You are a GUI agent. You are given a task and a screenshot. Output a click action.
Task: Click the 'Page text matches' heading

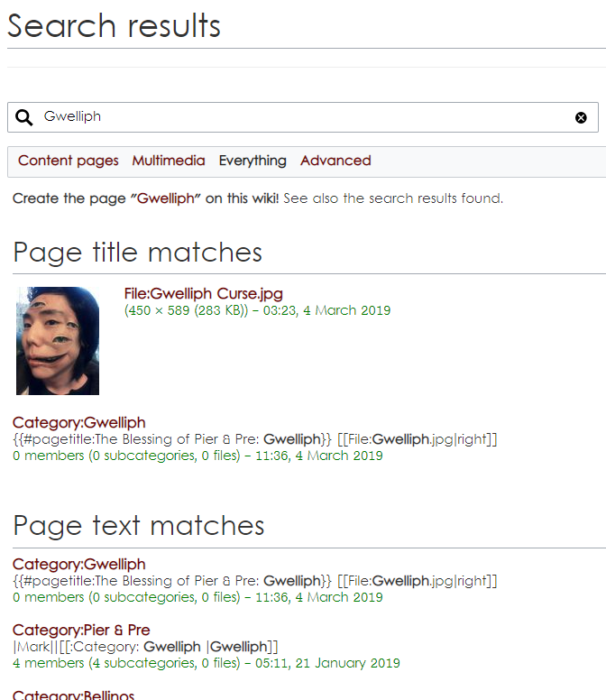[x=139, y=525]
